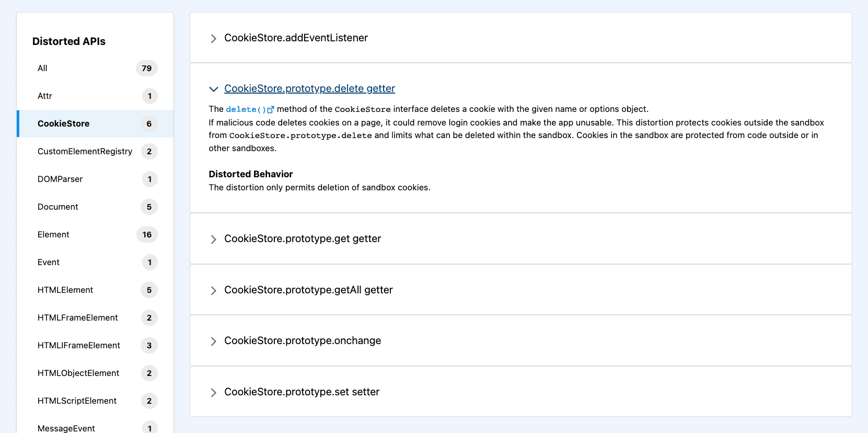Collapse the CookieStore.prototype.delete getter chevron
This screenshot has height=433, width=868.
[213, 89]
